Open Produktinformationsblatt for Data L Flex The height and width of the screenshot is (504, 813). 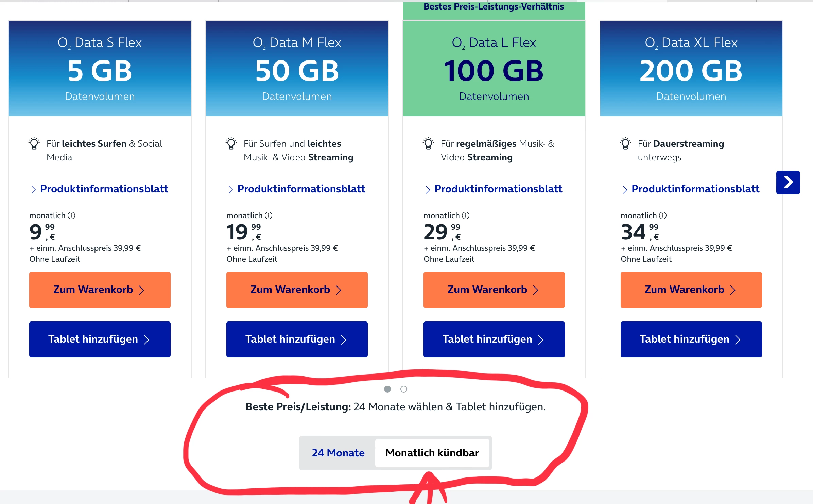(498, 189)
